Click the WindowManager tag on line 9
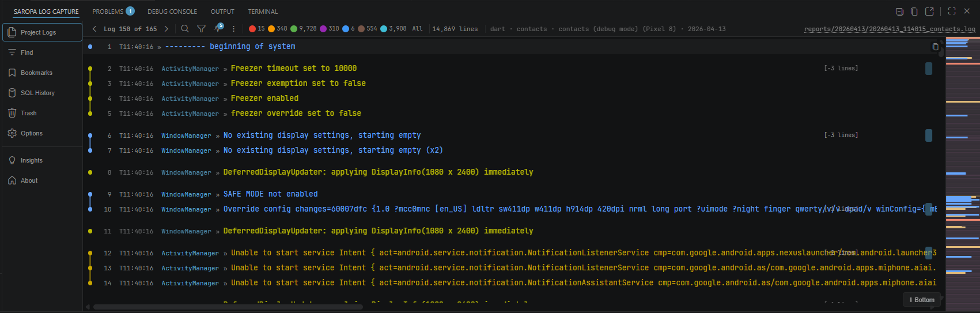Image resolution: width=980 pixels, height=313 pixels. (186, 194)
